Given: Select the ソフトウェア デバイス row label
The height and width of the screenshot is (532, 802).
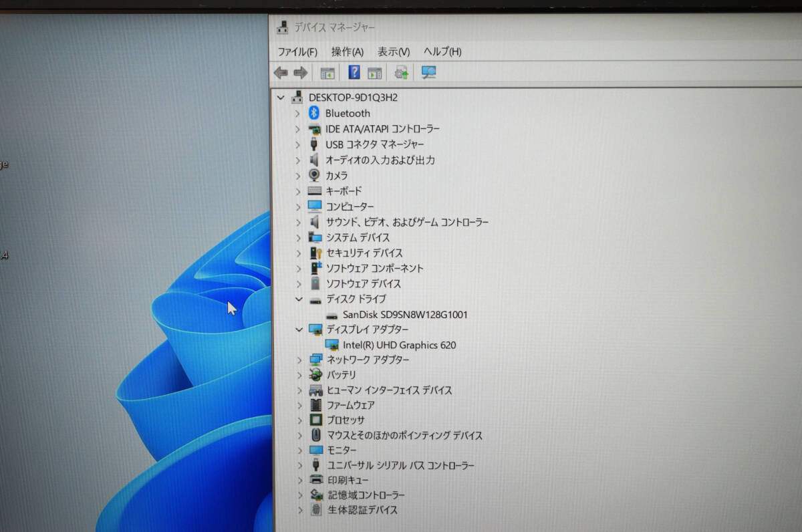Looking at the screenshot, I should pos(364,283).
